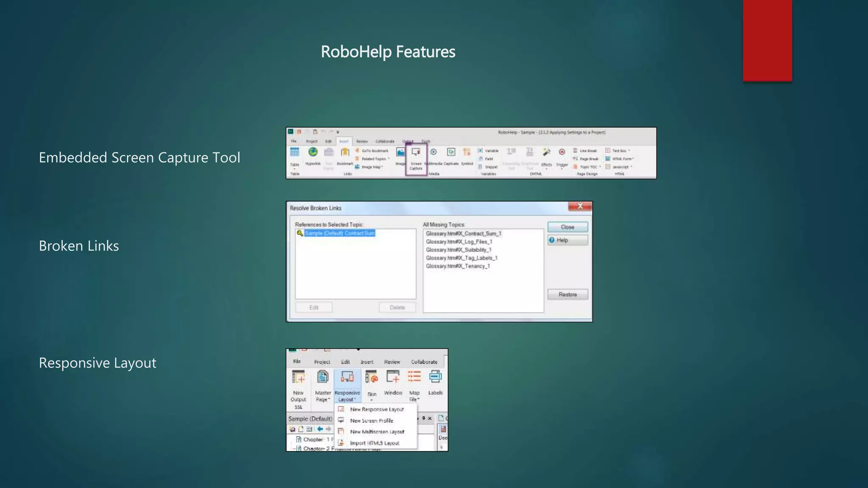Image resolution: width=868 pixels, height=488 pixels.
Task: Choose Import HTML5 Layout menu item
Action: [376, 443]
